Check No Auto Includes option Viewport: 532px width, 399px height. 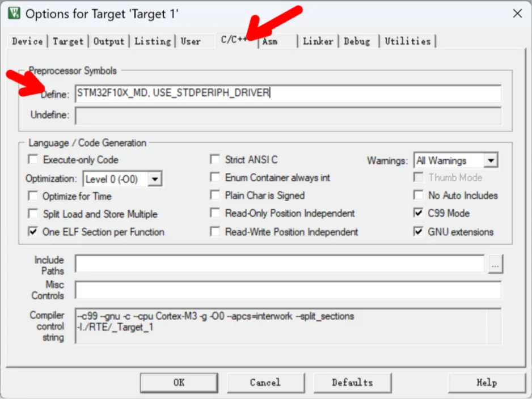tap(419, 196)
